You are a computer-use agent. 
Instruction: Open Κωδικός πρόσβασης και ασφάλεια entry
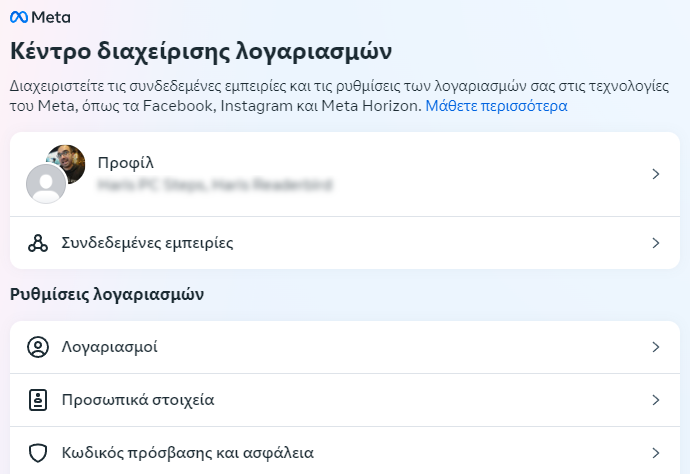click(x=345, y=452)
